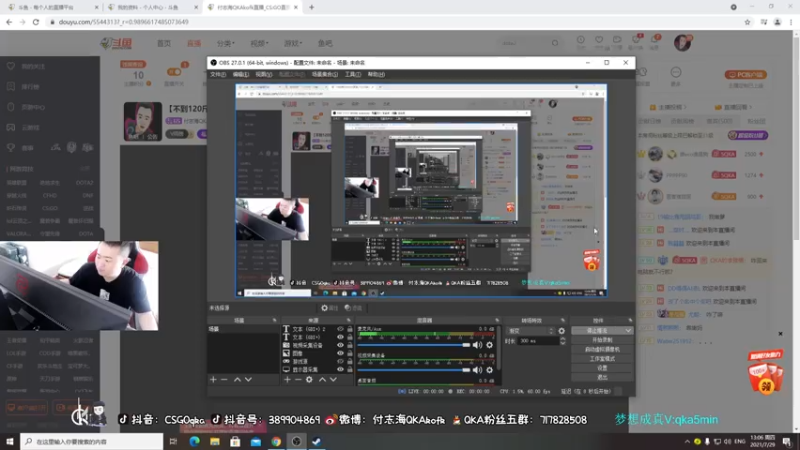This screenshot has width=800, height=450.
Task: Open Douyu favorites heart icon in header
Action: point(599,40)
